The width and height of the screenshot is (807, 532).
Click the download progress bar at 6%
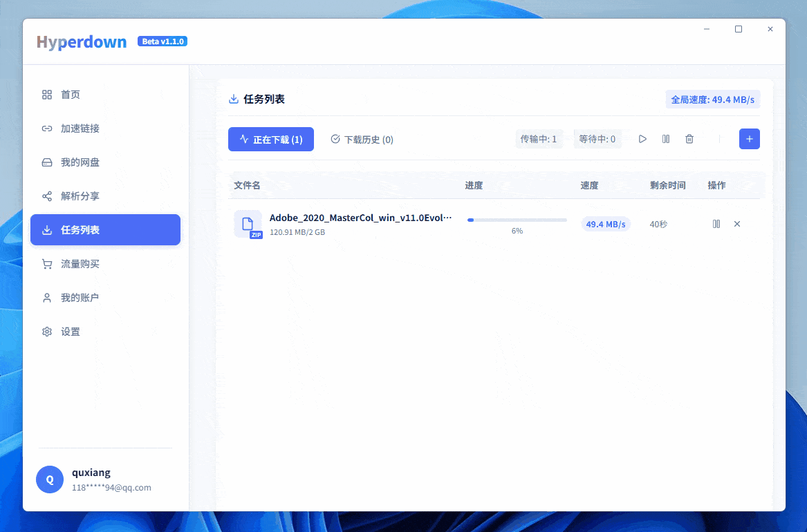(x=516, y=220)
